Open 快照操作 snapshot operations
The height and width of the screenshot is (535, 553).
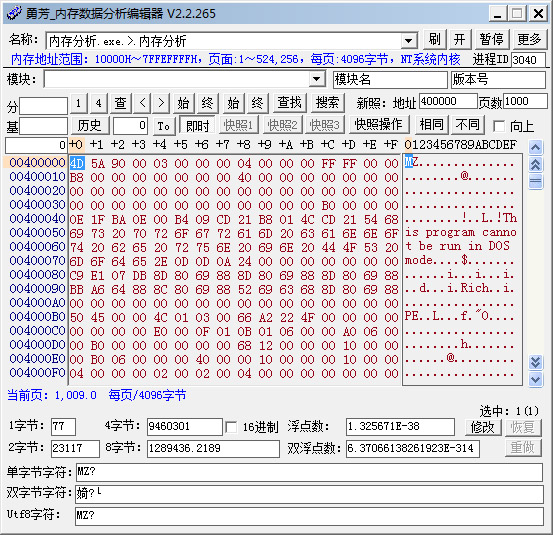click(x=378, y=124)
